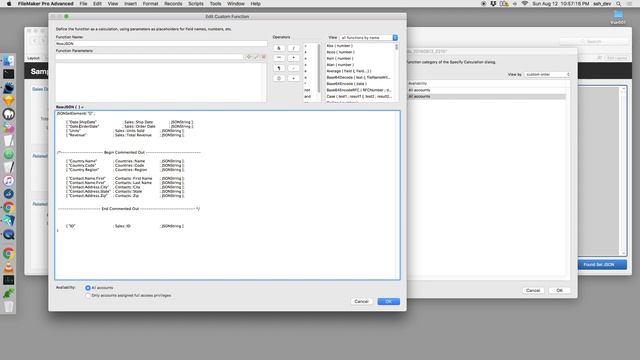Select Atan ( number ) in function list
Image resolution: width=640 pixels, height=360 pixels.
(x=340, y=64)
